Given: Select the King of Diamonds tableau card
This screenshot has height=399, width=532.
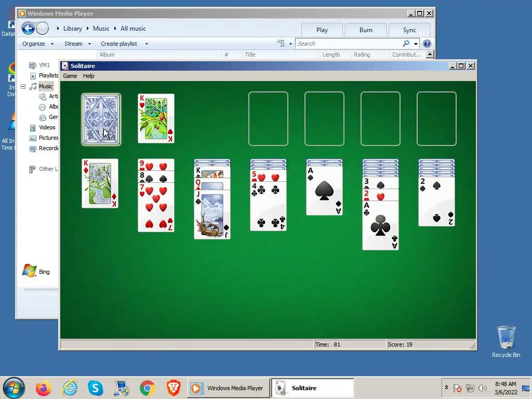Looking at the screenshot, I should click(x=100, y=183).
